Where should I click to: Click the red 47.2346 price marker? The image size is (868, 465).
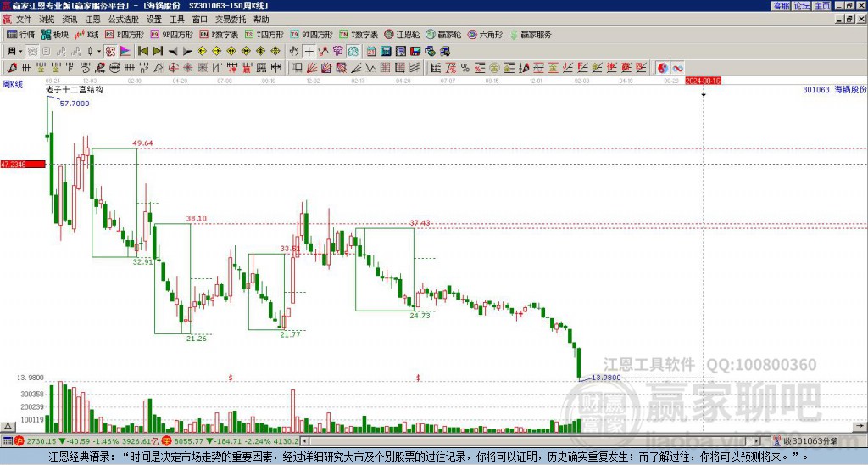click(x=23, y=165)
